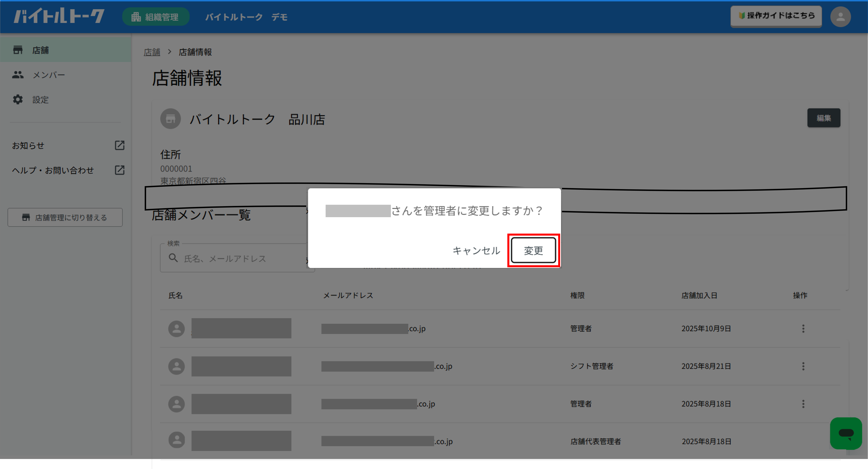Screen dimensions: 868x469
Task: Click the ヘルプ open-in-new icon
Action: (119, 170)
